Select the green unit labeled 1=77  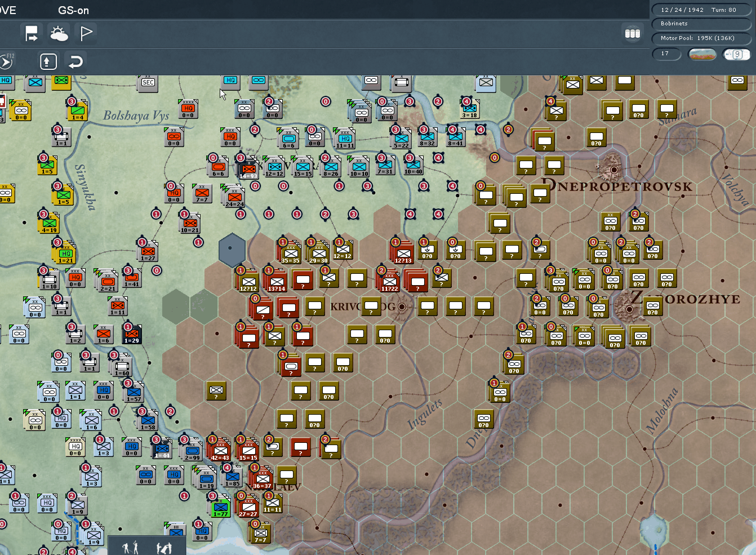click(220, 507)
